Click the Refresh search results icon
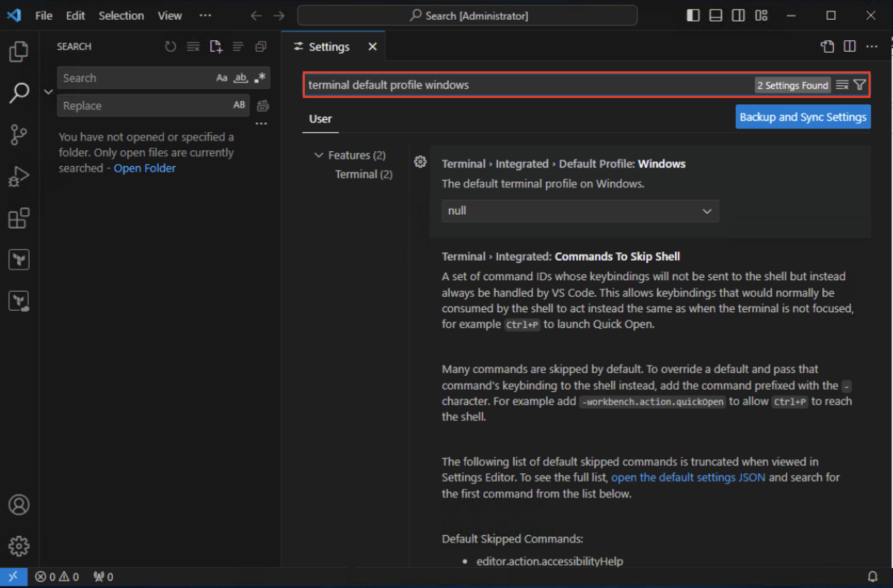893x588 pixels. point(170,46)
